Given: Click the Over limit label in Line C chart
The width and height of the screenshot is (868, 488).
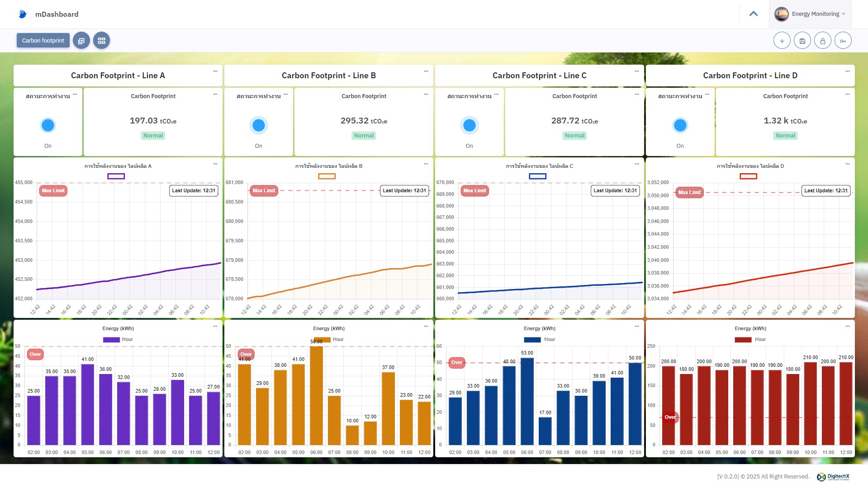Looking at the screenshot, I should point(457,363).
